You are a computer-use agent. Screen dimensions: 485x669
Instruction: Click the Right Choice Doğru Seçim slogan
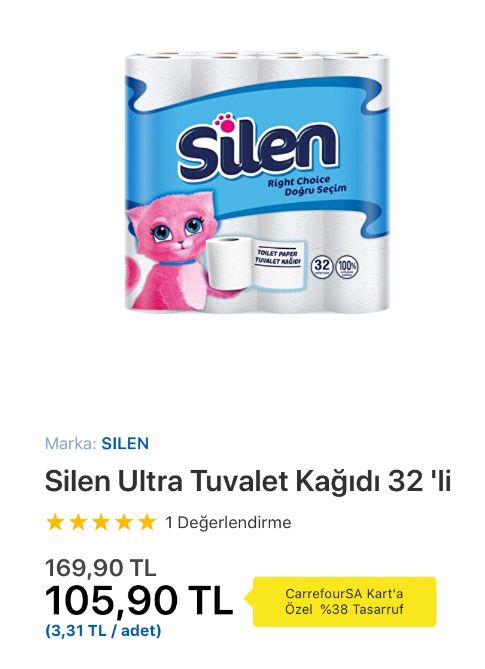[306, 186]
